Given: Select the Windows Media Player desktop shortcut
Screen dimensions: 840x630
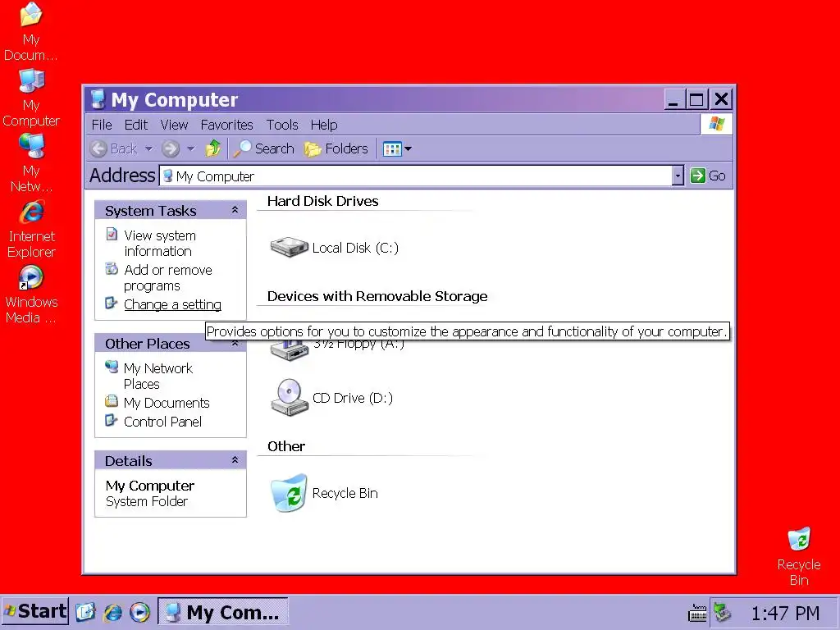Looking at the screenshot, I should 31,294.
